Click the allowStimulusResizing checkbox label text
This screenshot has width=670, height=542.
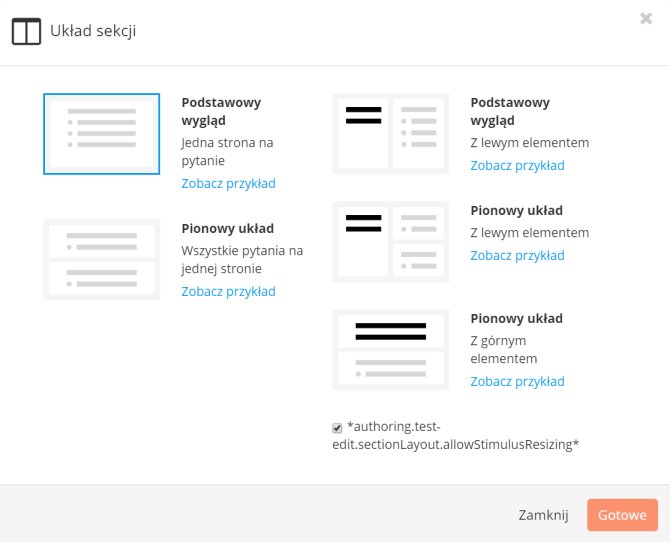[455, 436]
